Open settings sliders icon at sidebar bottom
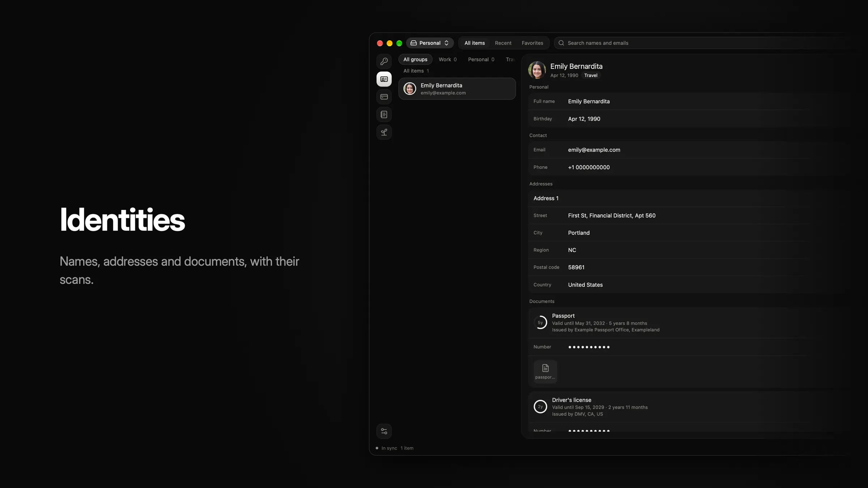The width and height of the screenshot is (868, 488). 384,431
